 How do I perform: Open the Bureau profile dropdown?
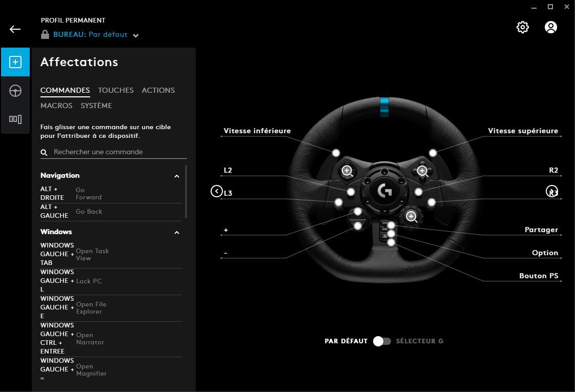(x=135, y=35)
